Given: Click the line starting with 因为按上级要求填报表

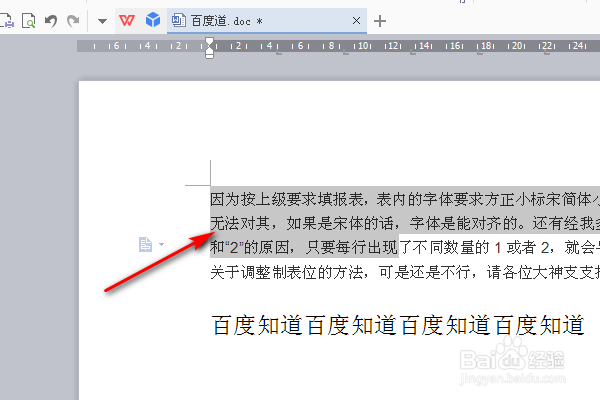Looking at the screenshot, I should tap(405, 199).
